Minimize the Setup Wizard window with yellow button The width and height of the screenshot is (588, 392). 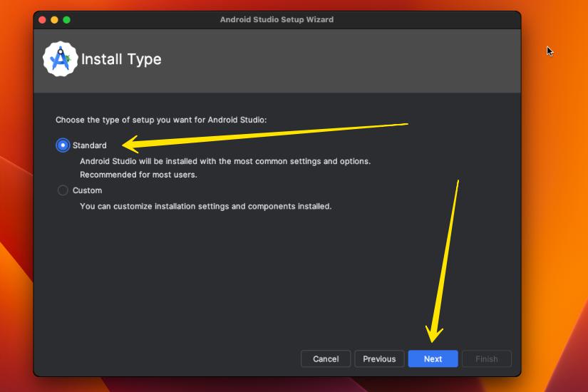(54, 20)
